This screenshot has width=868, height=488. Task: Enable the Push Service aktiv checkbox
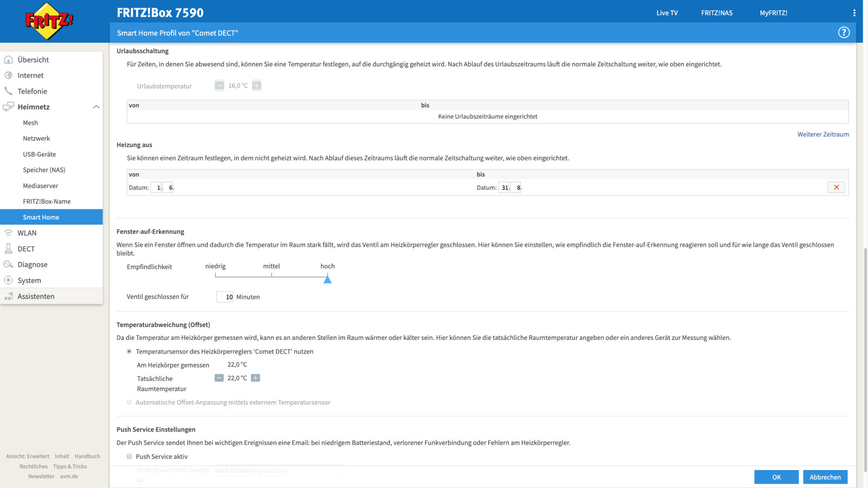pos(129,457)
